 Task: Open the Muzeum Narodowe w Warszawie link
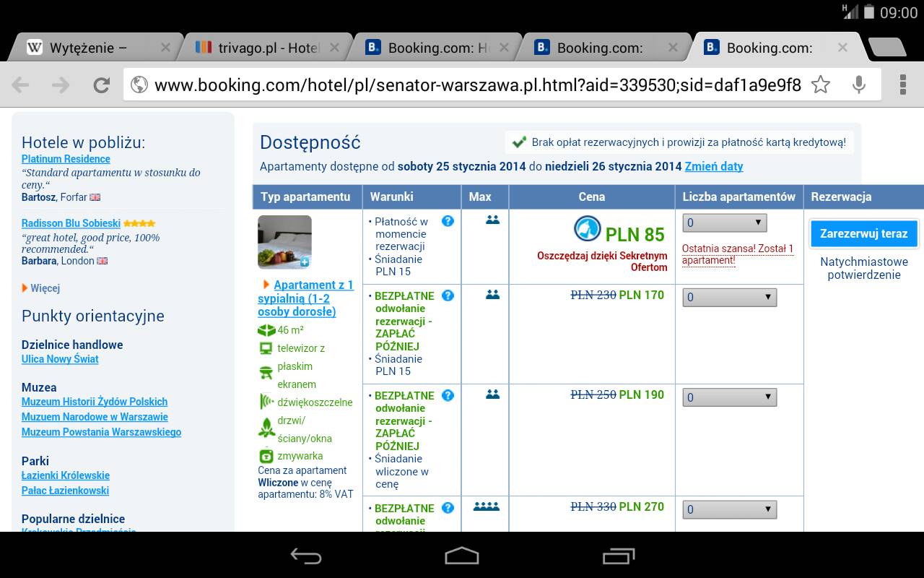(x=95, y=417)
